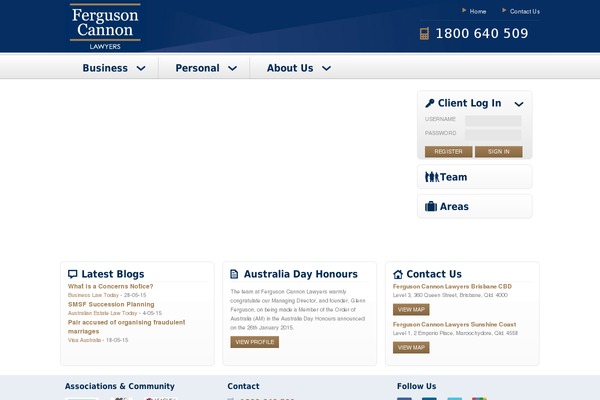Click the Latest Blogs heading
Image resolution: width=600 pixels, height=400 pixels.
pyautogui.click(x=113, y=274)
